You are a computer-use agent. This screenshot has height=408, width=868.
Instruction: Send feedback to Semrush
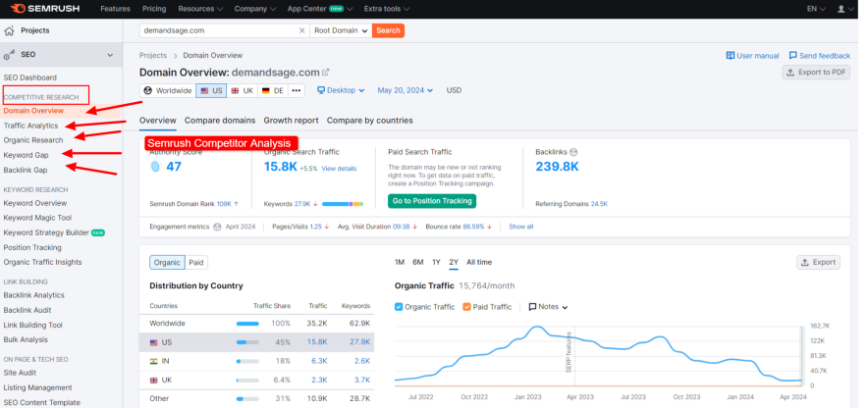[819, 55]
